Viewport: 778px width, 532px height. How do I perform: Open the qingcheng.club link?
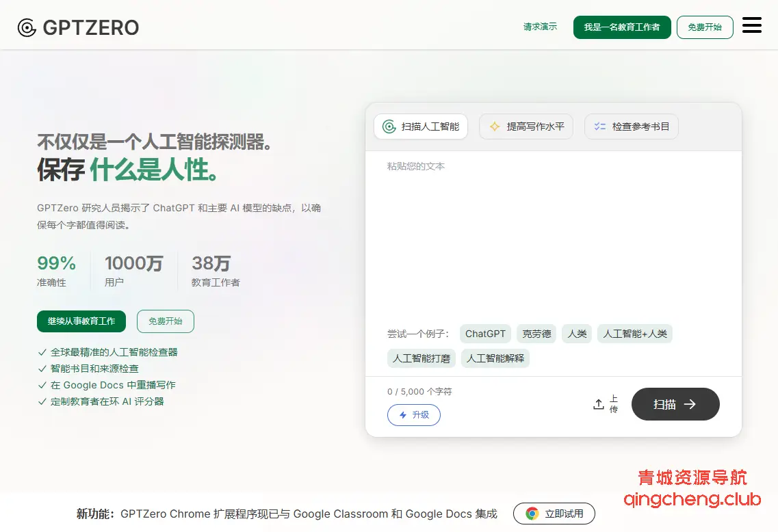(691, 501)
